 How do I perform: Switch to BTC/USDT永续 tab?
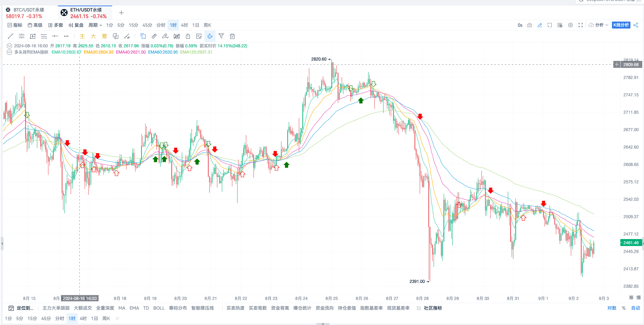click(25, 13)
